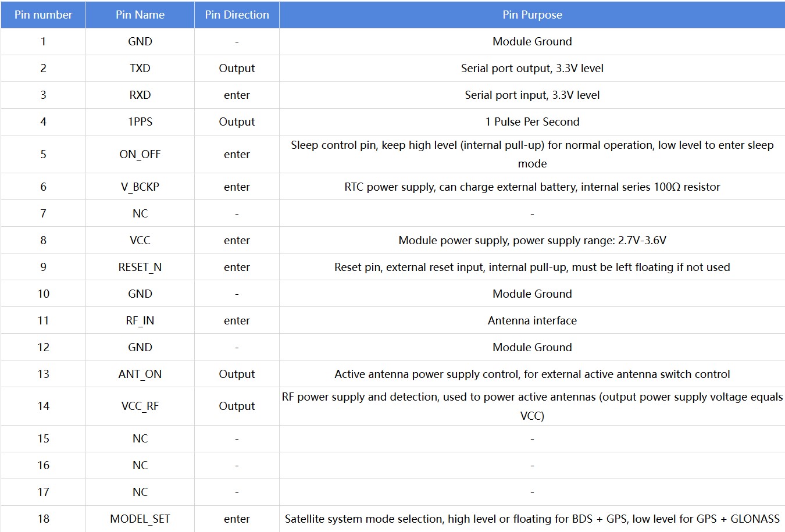785x532 pixels.
Task: Click 'Serial port output, 3.3V level' text
Action: coord(532,68)
